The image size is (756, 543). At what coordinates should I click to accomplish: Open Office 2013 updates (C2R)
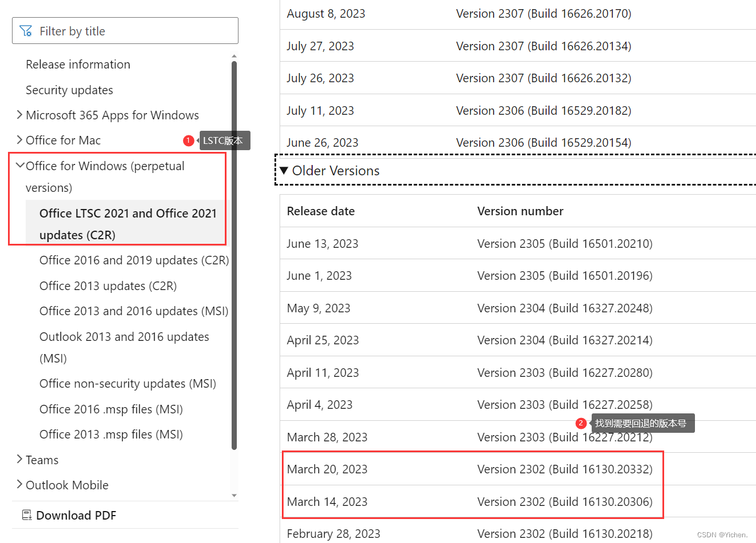tap(108, 285)
